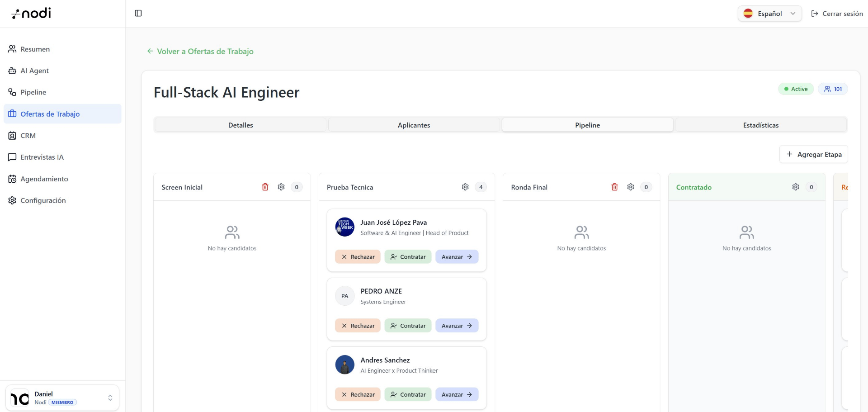The image size is (868, 412).
Task: Click the Andres Sanchez candidate name
Action: pyautogui.click(x=385, y=360)
